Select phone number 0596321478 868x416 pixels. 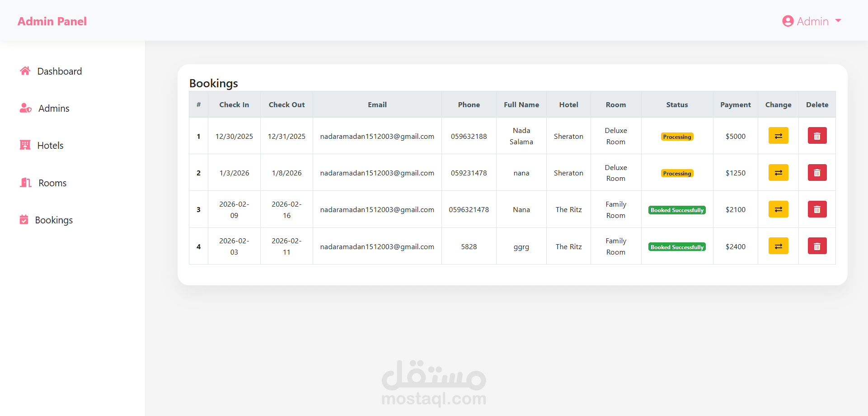tap(469, 209)
